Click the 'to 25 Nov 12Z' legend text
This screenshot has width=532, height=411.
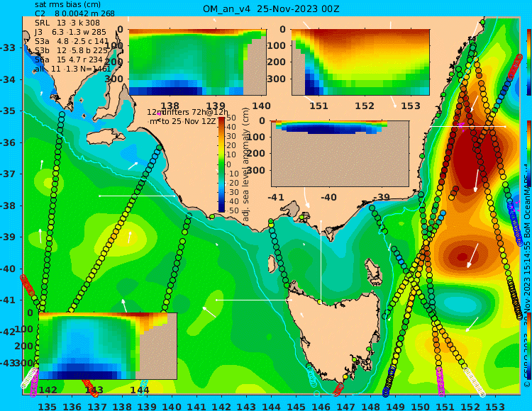coord(188,121)
